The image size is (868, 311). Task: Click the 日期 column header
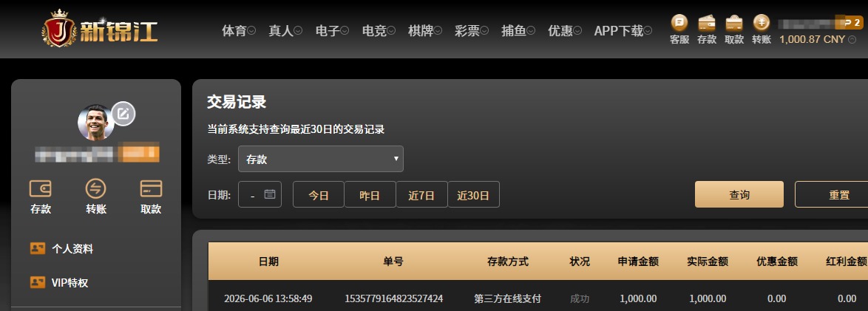point(268,262)
